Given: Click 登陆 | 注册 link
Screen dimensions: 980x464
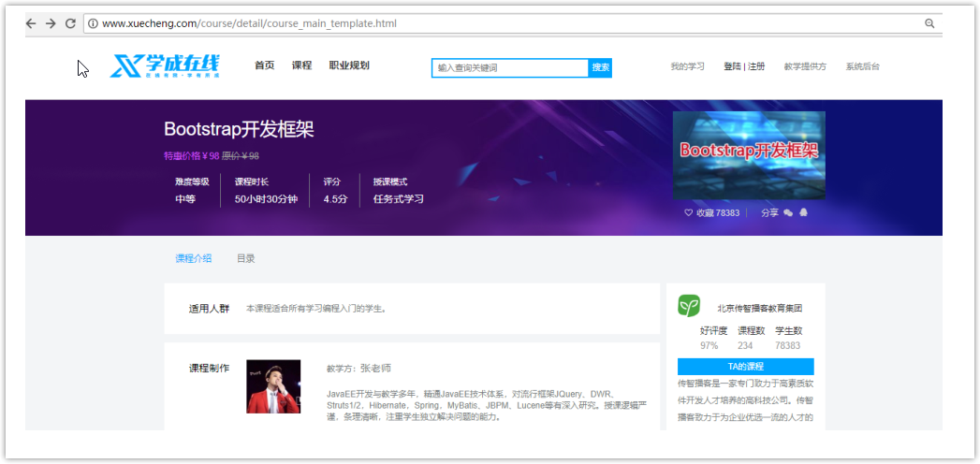Looking at the screenshot, I should 744,66.
